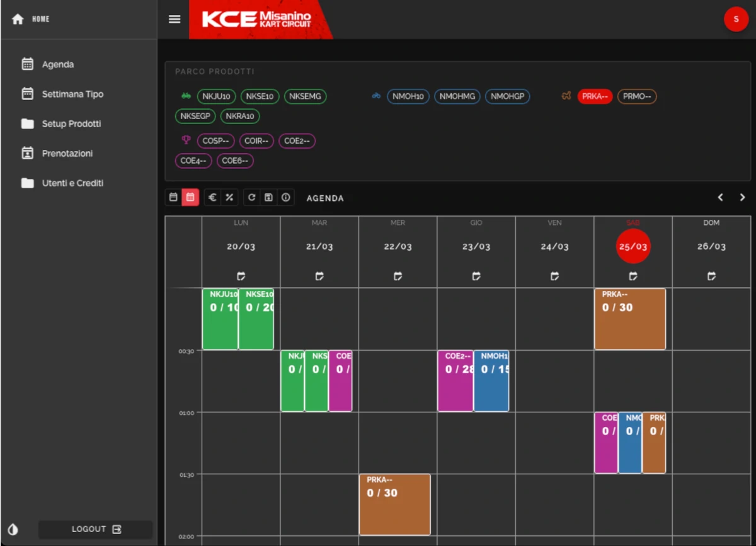
Task: Go to next week using right chevron
Action: tap(742, 197)
